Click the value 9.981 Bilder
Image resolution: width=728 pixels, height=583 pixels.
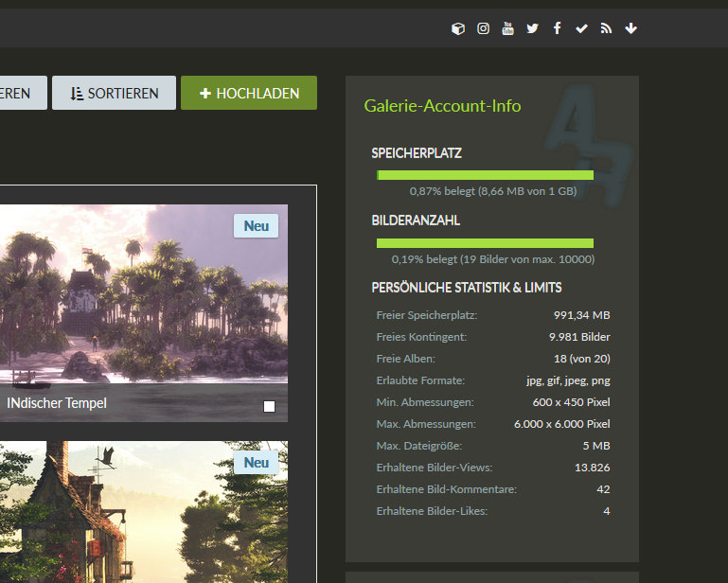tap(579, 337)
